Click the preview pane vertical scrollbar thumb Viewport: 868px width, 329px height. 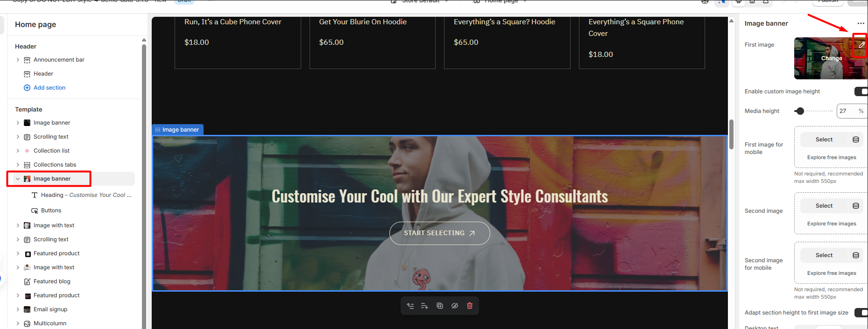coord(731,134)
